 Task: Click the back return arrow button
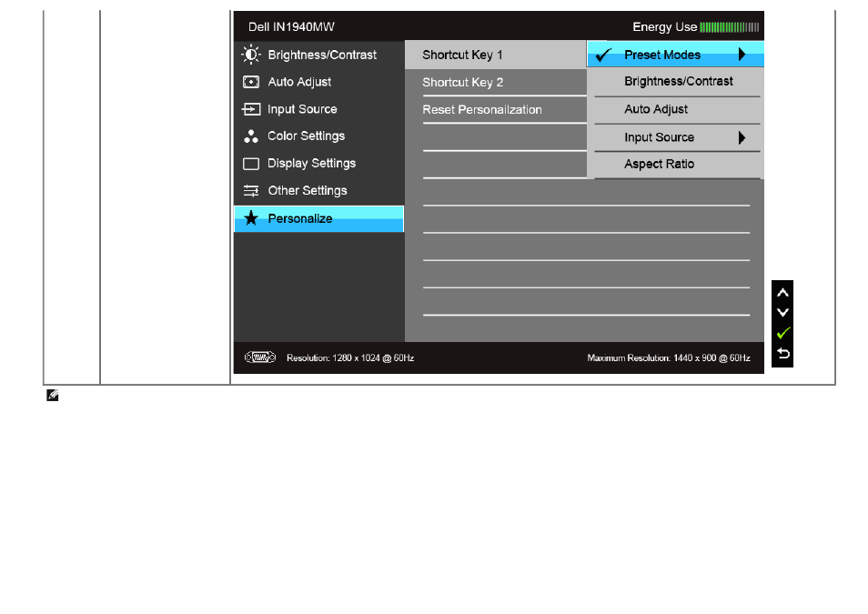click(x=782, y=353)
